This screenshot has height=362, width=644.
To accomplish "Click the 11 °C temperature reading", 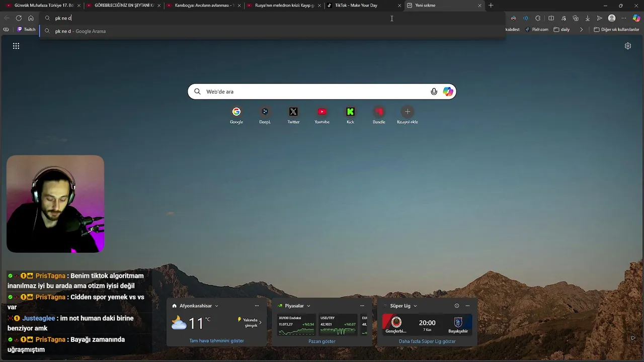I will click(x=199, y=323).
